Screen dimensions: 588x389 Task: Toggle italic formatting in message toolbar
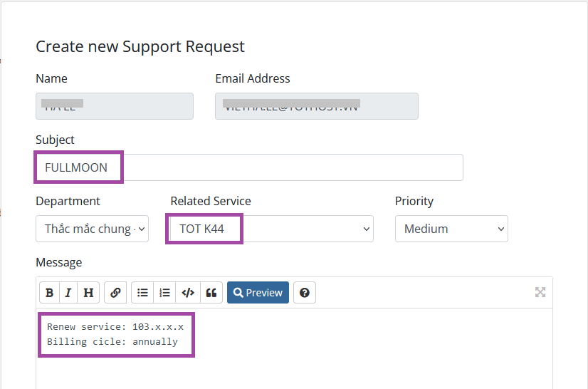tap(68, 293)
